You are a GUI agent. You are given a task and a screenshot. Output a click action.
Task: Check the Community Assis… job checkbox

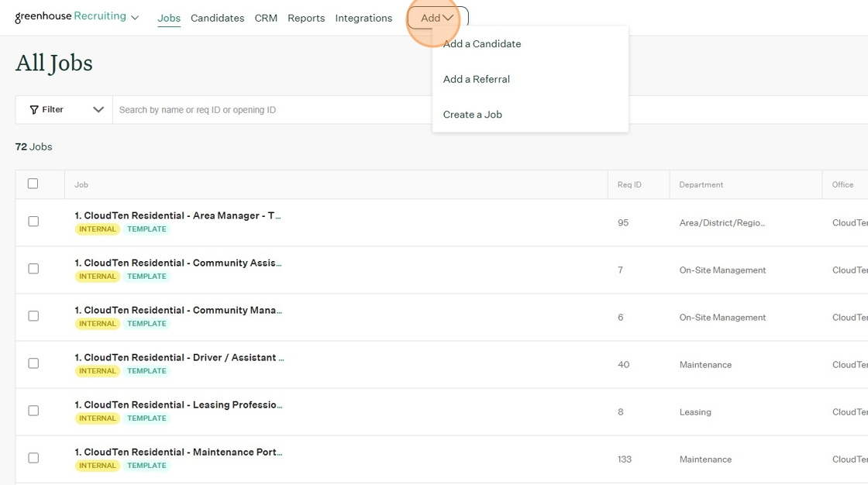[33, 269]
